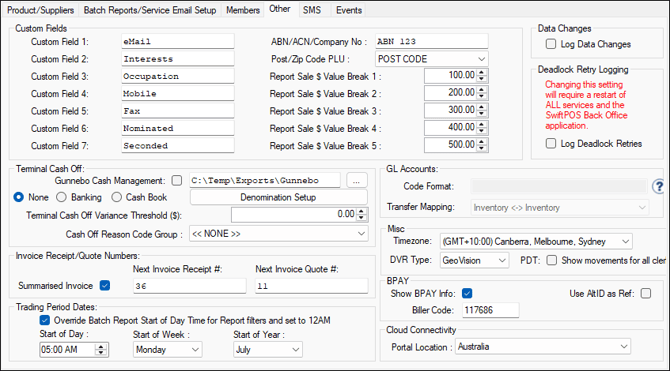Expand the Portal Location dropdown
This screenshot has height=371, width=670.
coord(624,347)
